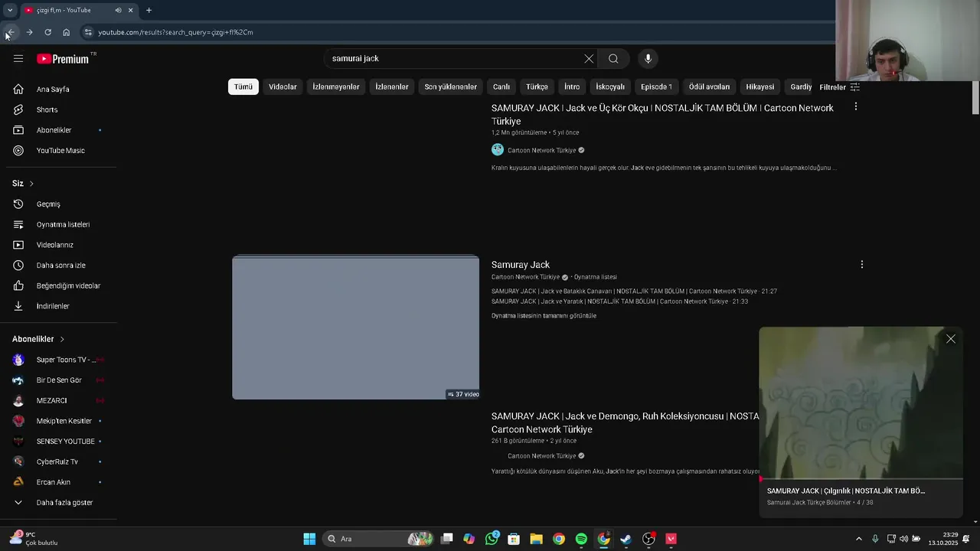Click browser home button

(x=66, y=32)
